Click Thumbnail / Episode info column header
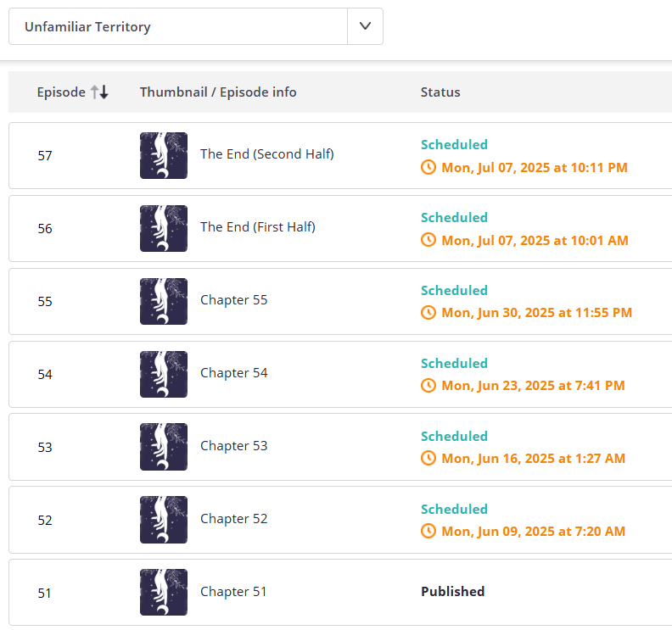672x630 pixels. click(218, 92)
